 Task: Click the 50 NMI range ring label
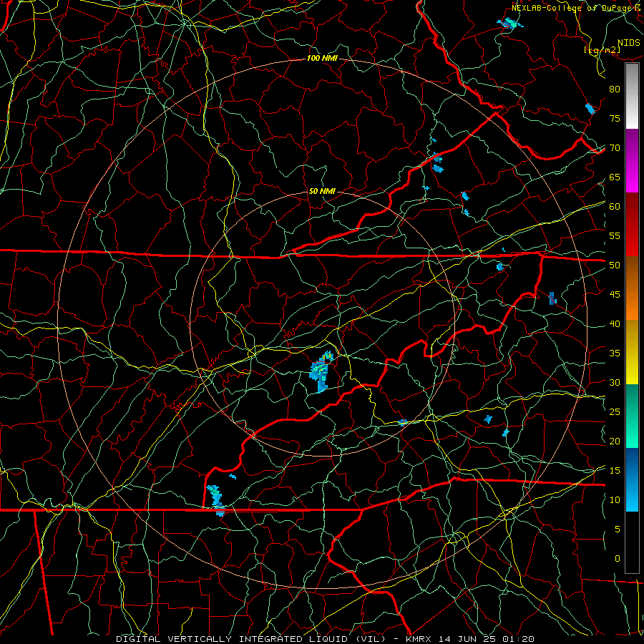(x=322, y=191)
